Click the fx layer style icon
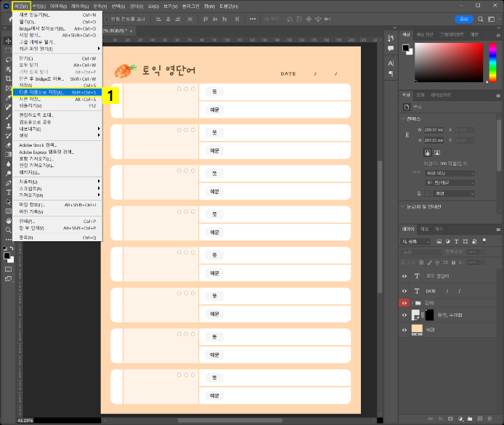This screenshot has height=425, width=504. [440, 419]
